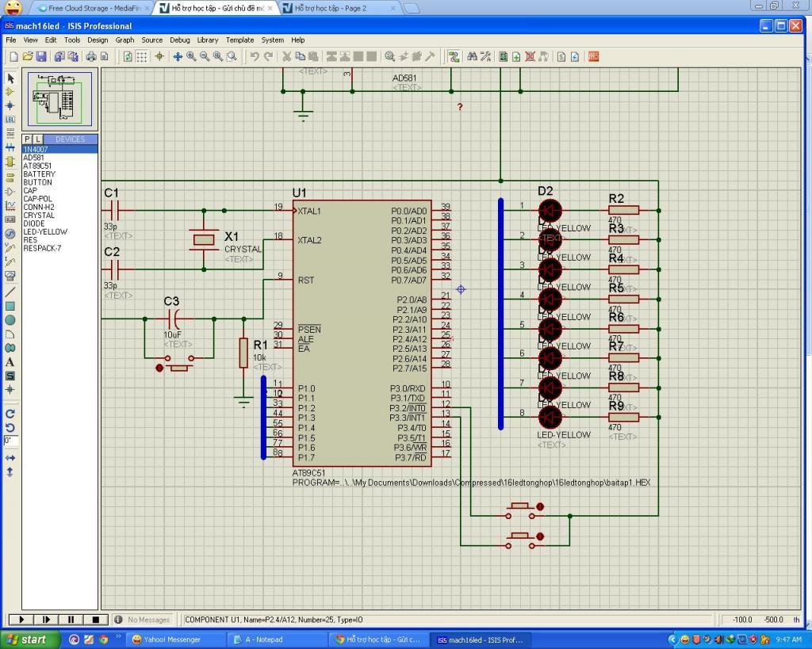
Task: Toggle the false origin crosshair button
Action: 159,56
